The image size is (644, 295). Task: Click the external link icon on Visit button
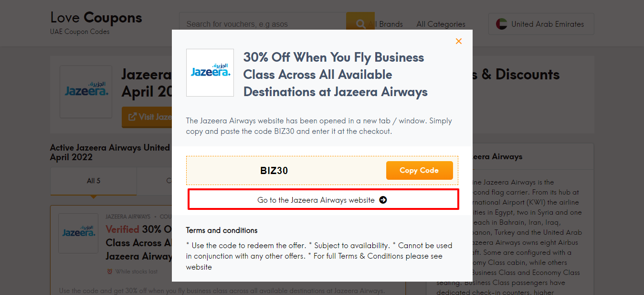point(132,117)
